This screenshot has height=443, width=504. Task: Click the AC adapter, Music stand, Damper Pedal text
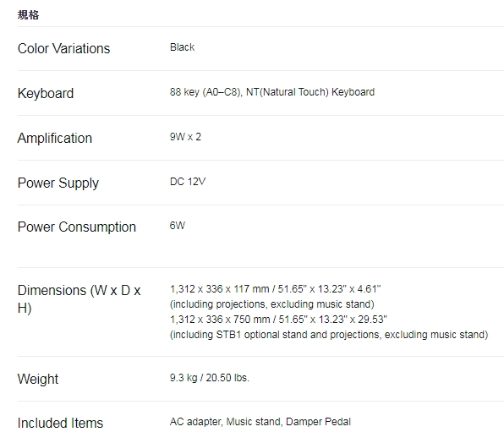click(x=260, y=422)
